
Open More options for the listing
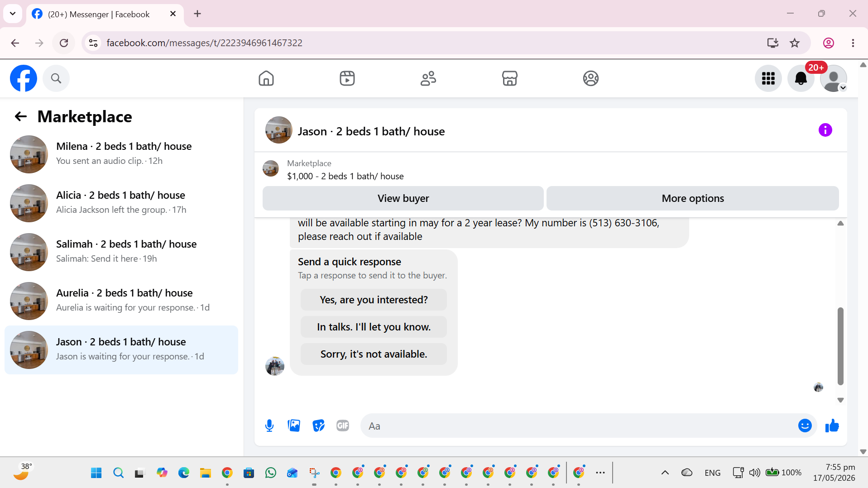(693, 198)
